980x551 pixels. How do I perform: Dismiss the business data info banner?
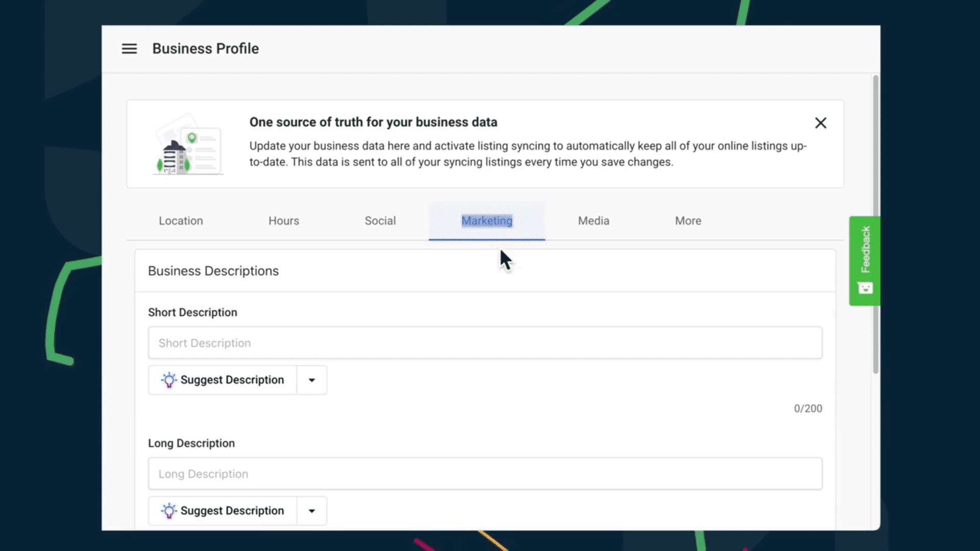tap(820, 123)
